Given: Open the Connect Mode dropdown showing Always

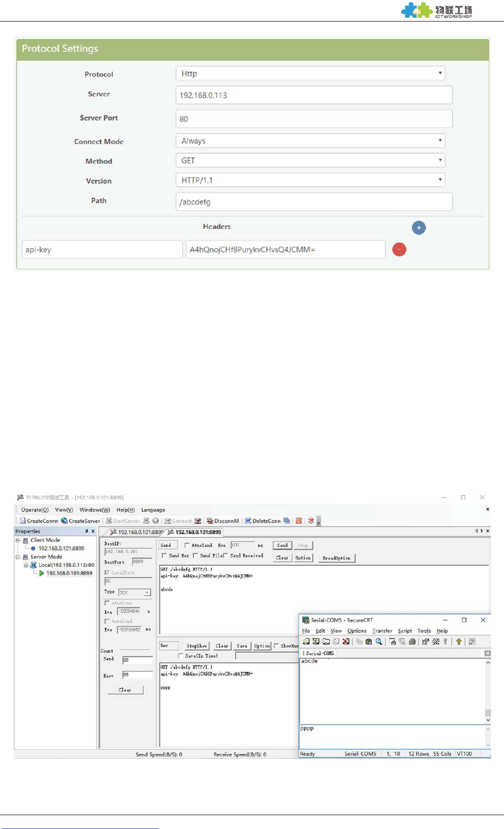Looking at the screenshot, I should click(x=310, y=140).
